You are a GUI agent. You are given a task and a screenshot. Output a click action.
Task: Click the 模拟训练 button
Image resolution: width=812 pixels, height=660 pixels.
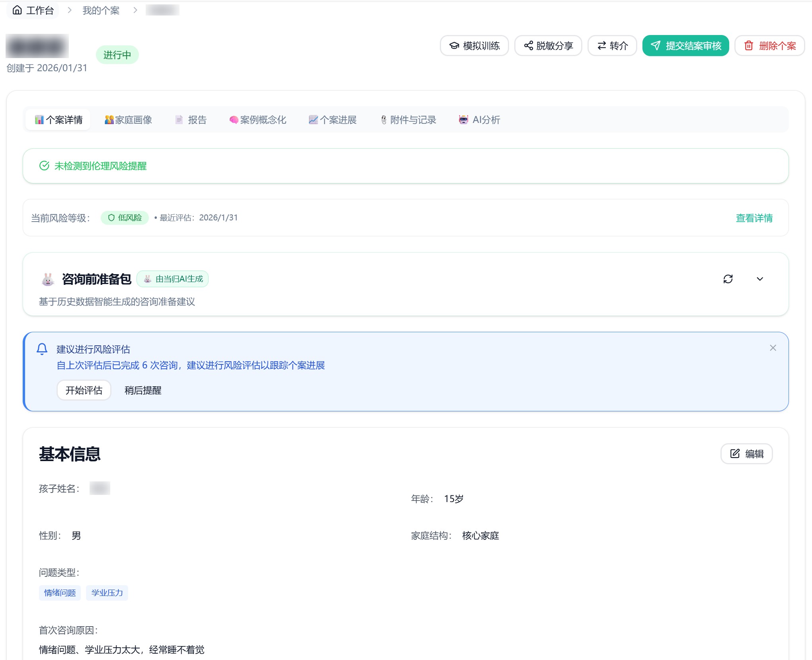474,46
